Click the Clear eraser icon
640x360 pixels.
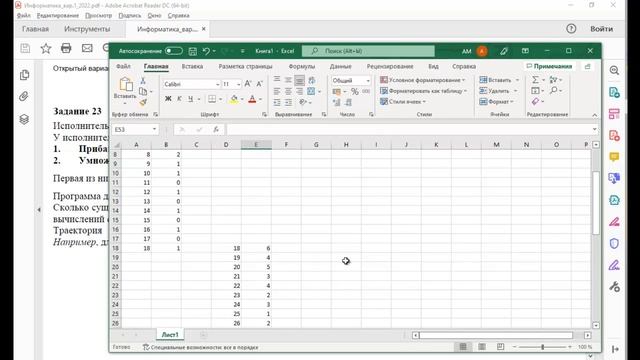tap(535, 102)
